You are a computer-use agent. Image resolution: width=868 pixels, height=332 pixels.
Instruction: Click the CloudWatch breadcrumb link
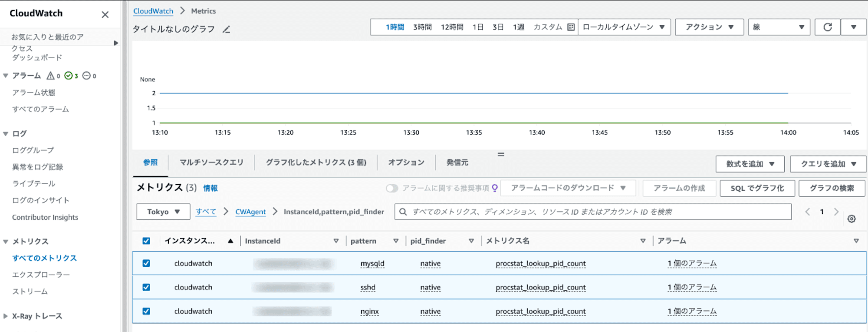(153, 11)
